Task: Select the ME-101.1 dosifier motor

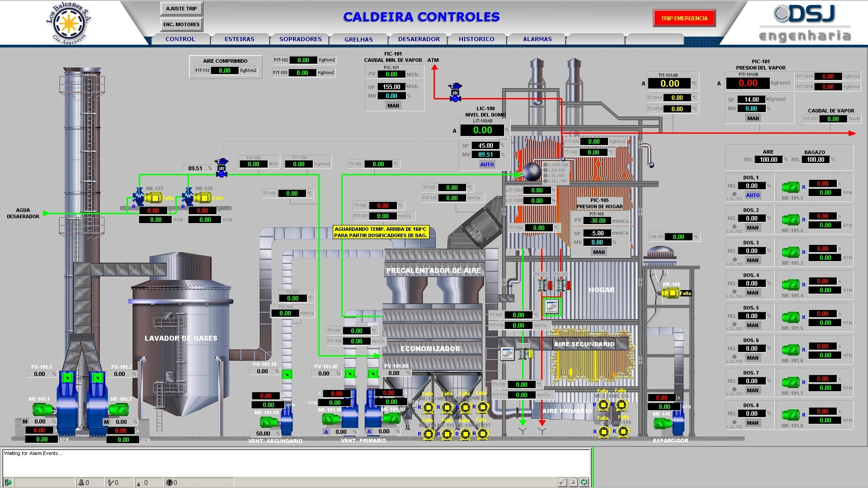Action: coord(791,187)
